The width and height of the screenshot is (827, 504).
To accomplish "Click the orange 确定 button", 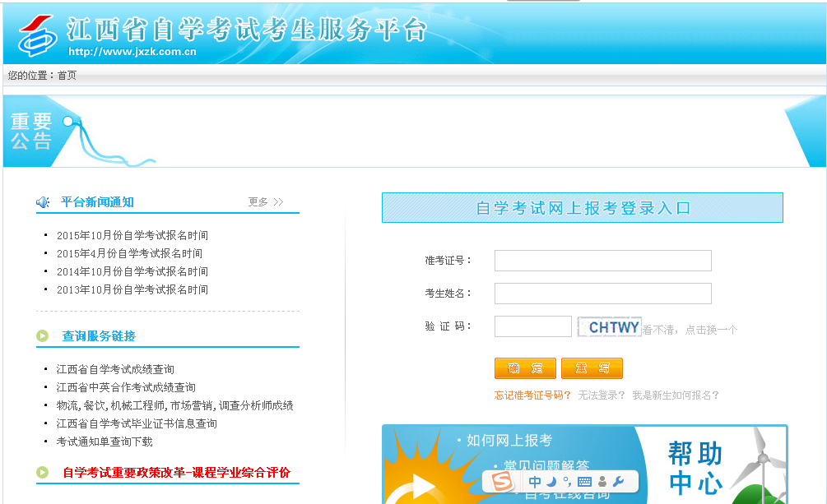I will click(x=525, y=368).
